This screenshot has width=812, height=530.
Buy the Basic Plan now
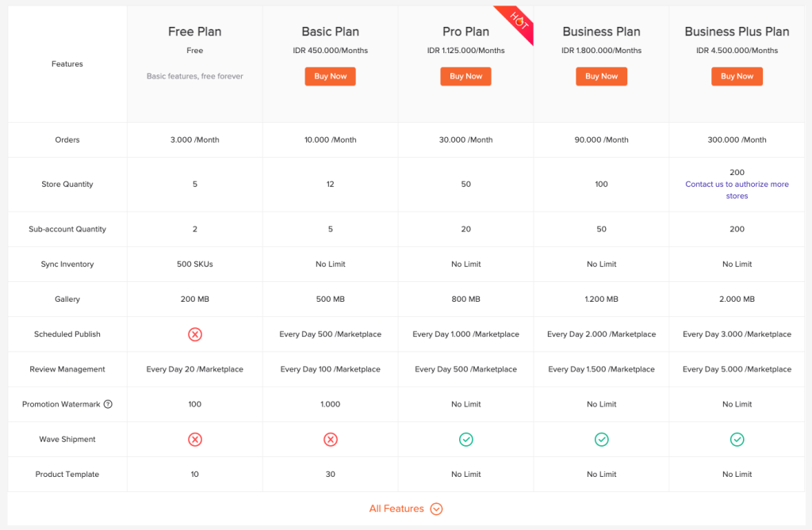pyautogui.click(x=331, y=76)
